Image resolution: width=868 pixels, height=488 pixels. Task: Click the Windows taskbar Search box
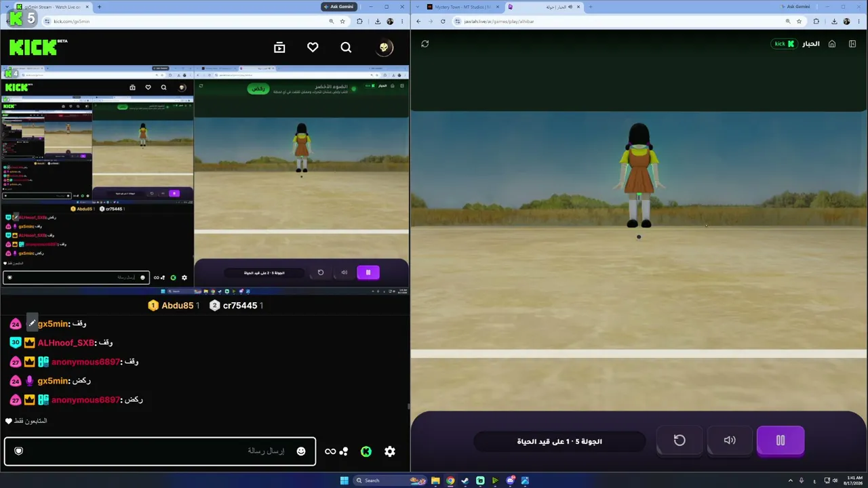tap(390, 481)
